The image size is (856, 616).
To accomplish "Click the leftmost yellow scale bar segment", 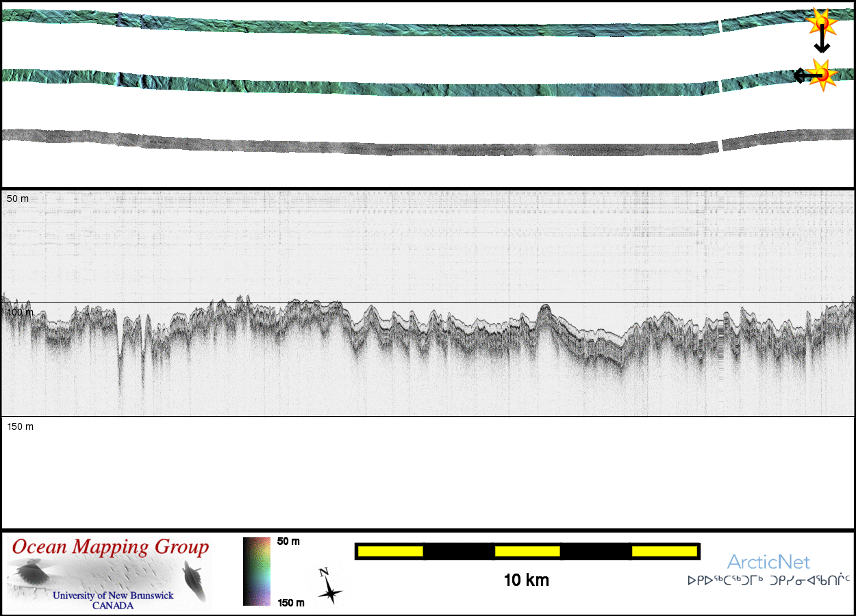I will tap(390, 551).
